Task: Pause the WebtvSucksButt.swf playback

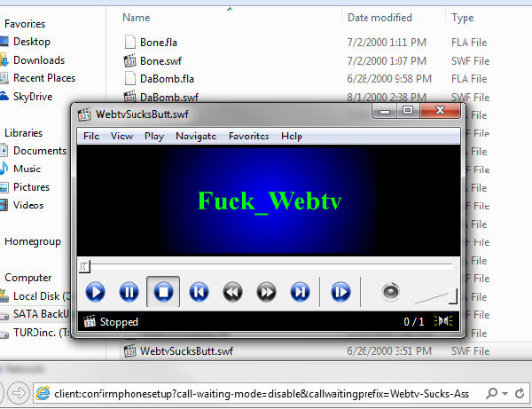Action: 129,292
